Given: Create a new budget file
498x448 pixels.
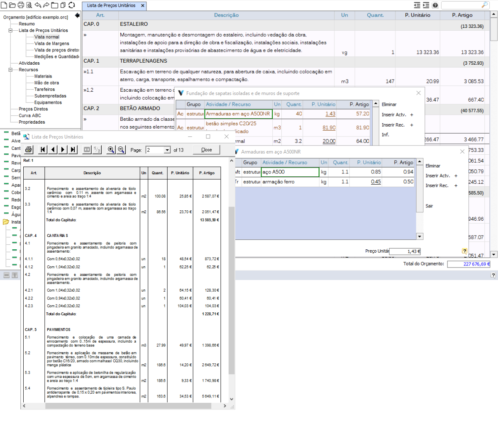Looking at the screenshot, I should pyautogui.click(x=4, y=5).
